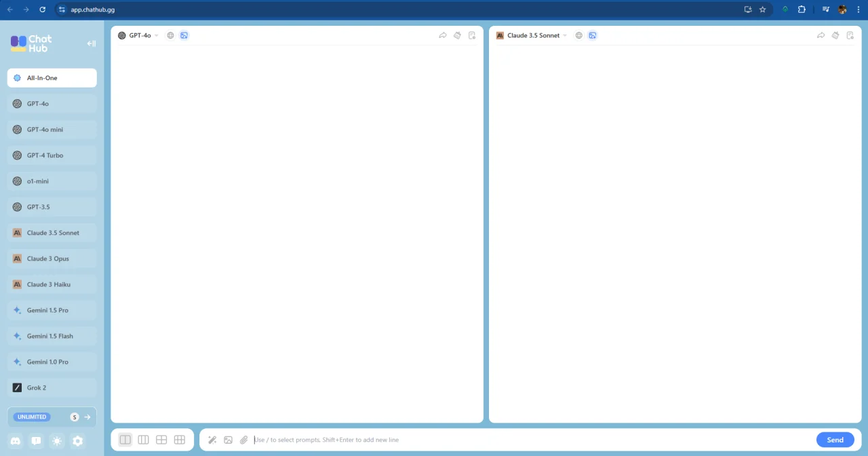Bookmark this page with the star icon
Screen dimensions: 868x456
pyautogui.click(x=762, y=9)
